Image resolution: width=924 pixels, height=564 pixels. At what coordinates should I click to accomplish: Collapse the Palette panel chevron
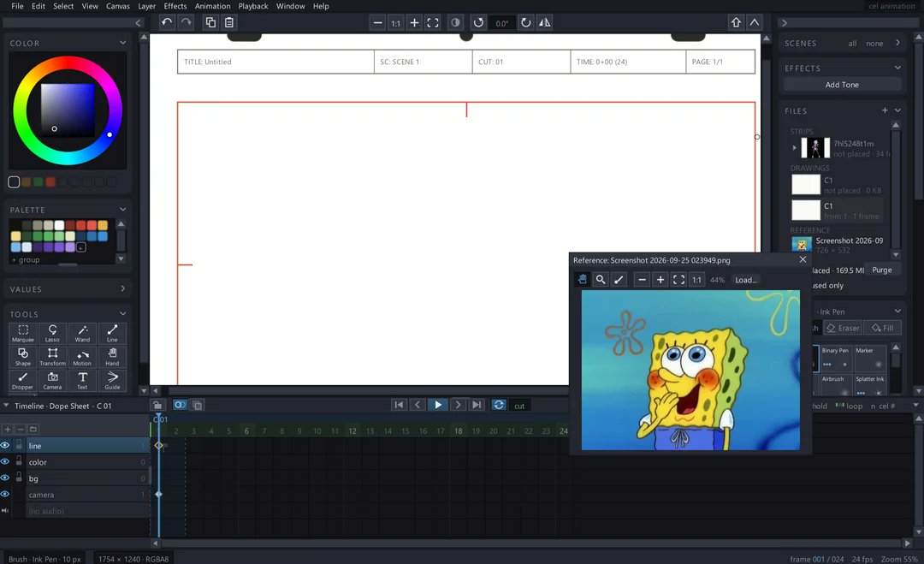point(122,209)
